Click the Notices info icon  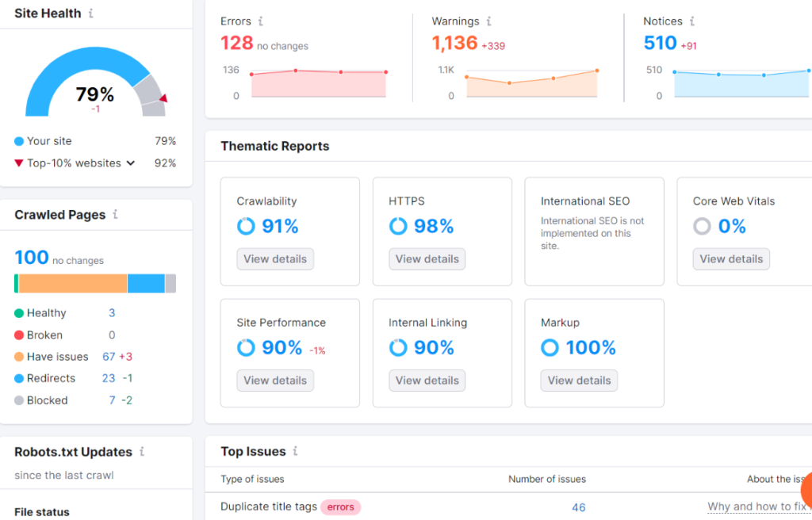pos(693,21)
